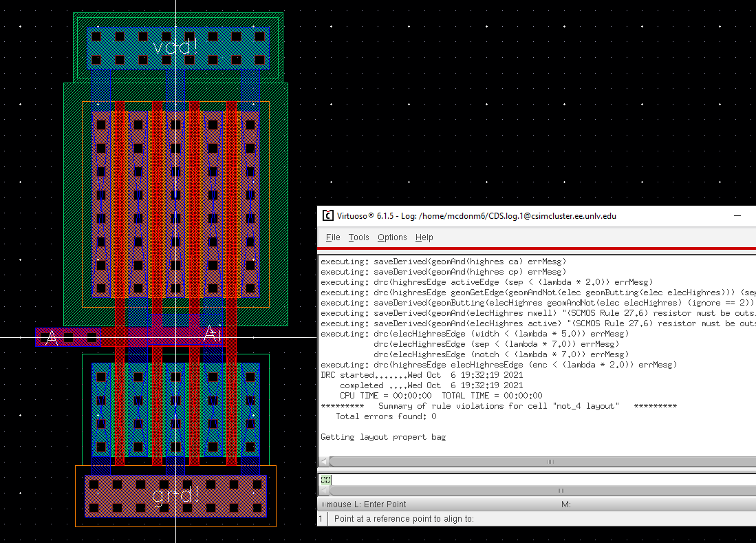
Task: Minimize the Virtuoso log window
Action: pos(737,215)
